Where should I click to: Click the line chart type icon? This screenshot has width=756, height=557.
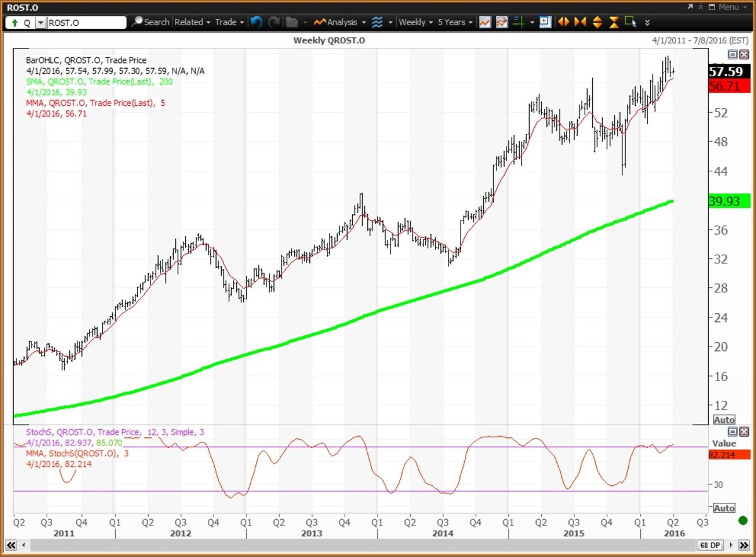point(484,22)
